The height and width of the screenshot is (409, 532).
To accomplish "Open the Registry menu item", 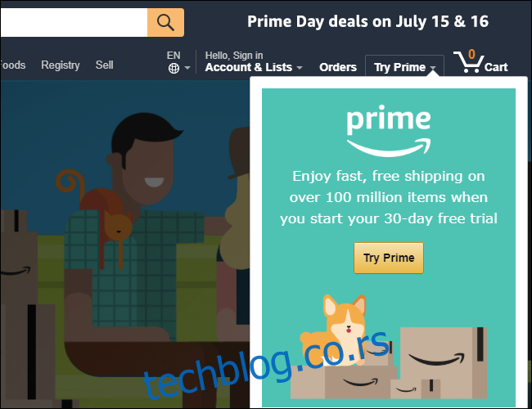I will tap(61, 65).
